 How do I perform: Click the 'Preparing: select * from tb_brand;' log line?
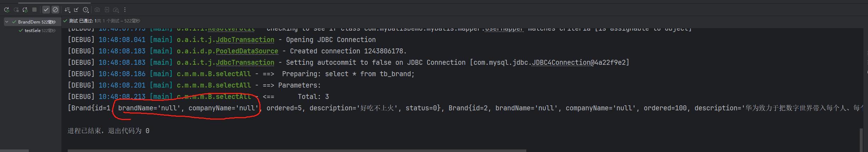(241, 74)
